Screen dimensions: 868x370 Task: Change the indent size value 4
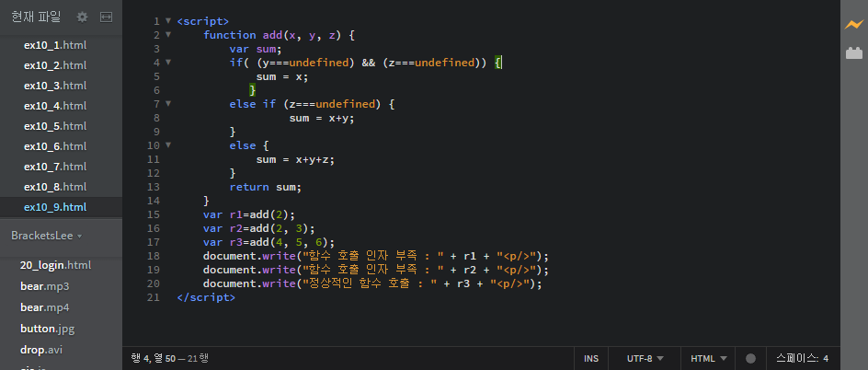click(x=826, y=358)
